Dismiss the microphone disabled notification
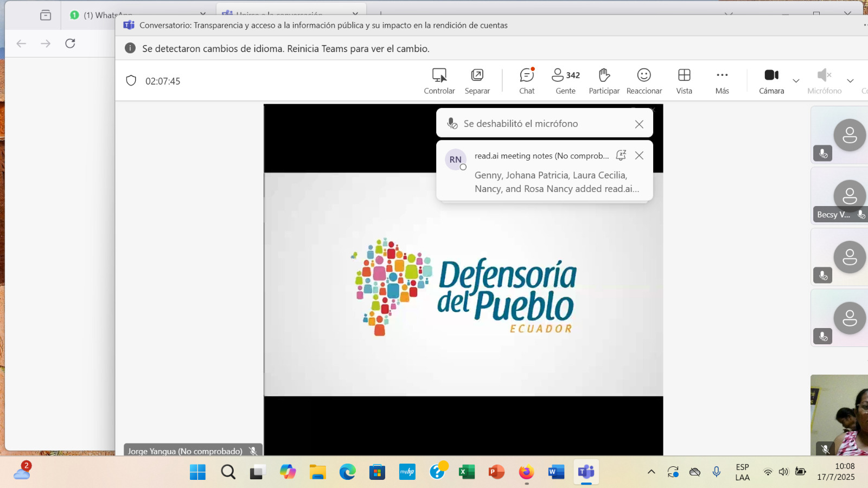 click(639, 124)
